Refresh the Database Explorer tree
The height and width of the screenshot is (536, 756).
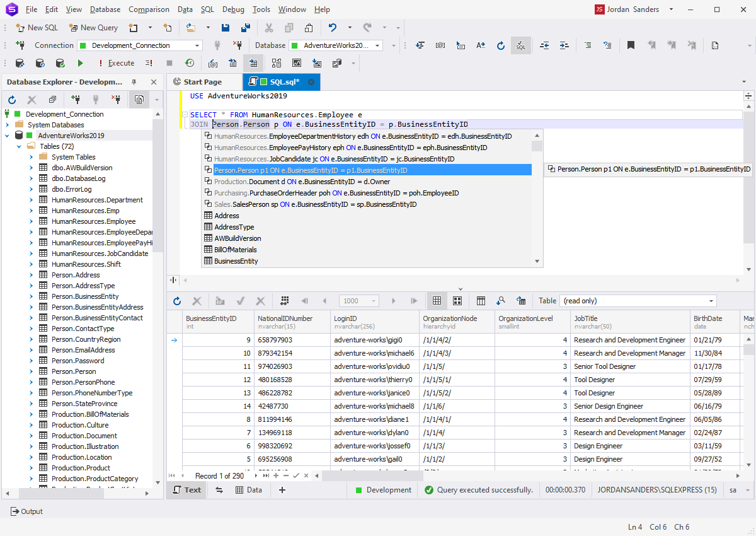pyautogui.click(x=11, y=100)
